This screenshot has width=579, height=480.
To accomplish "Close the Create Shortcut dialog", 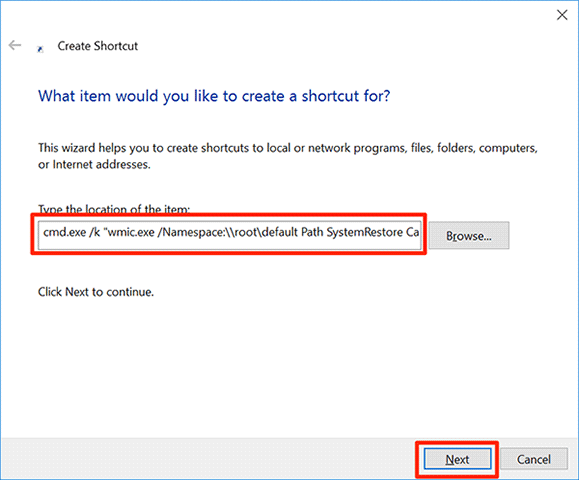I will [562, 15].
